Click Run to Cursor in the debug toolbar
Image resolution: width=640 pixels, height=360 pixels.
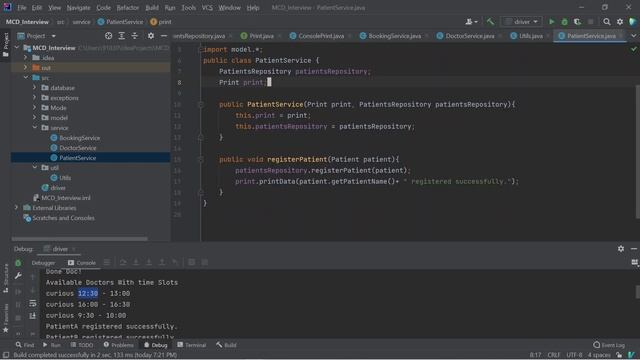175,262
